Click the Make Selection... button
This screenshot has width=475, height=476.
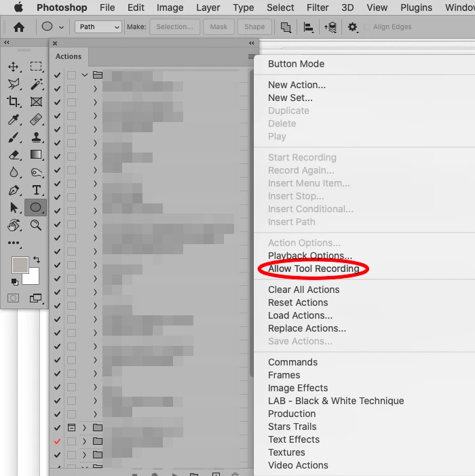(x=174, y=26)
